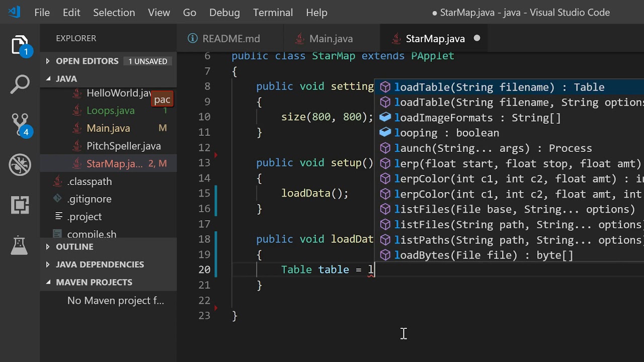Click the method icon beside launch suggestion
This screenshot has height=362, width=644.
(385, 148)
